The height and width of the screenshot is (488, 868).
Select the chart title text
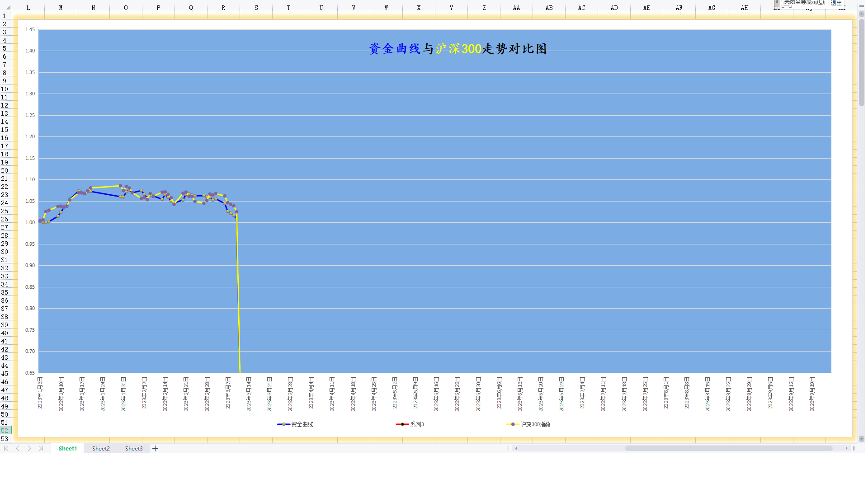tap(458, 49)
